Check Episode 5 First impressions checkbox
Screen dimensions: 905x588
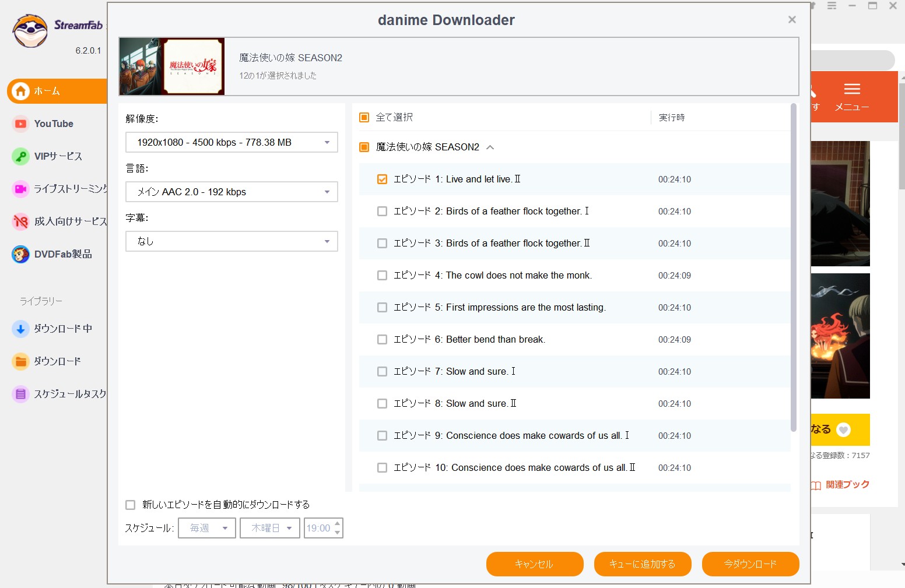pyautogui.click(x=382, y=308)
